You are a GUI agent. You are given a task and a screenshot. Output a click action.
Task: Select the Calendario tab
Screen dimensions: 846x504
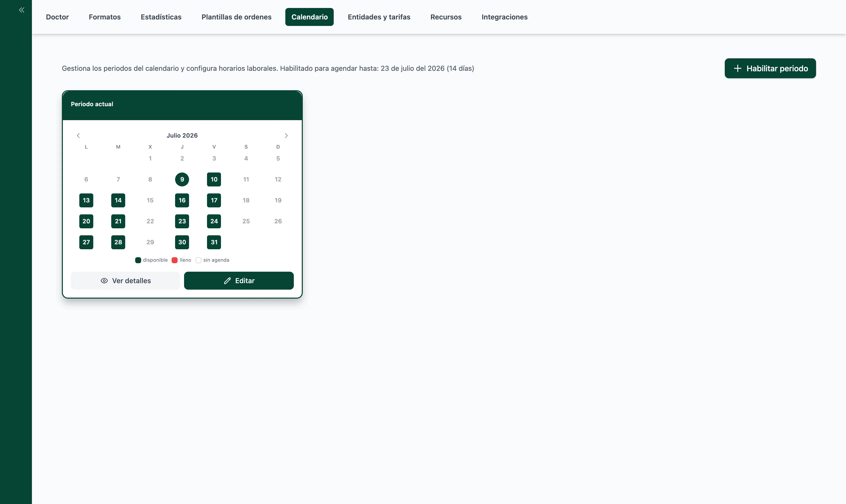click(310, 17)
